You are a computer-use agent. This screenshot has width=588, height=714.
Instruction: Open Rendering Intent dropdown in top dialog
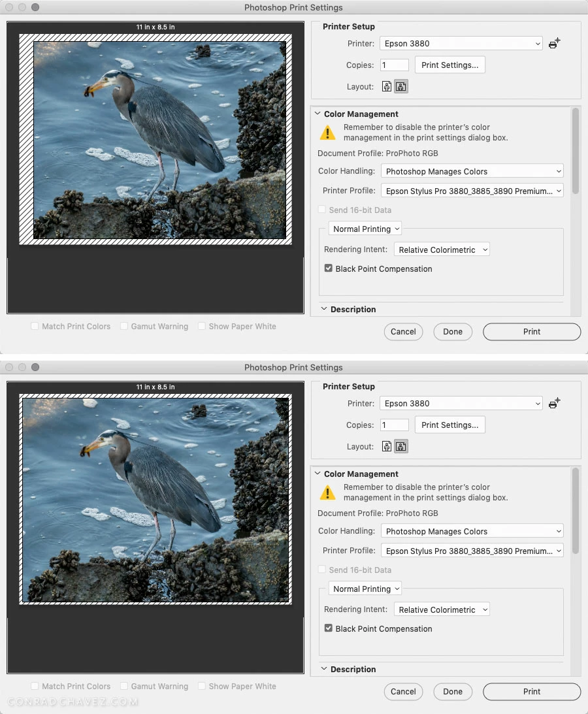[x=442, y=250]
